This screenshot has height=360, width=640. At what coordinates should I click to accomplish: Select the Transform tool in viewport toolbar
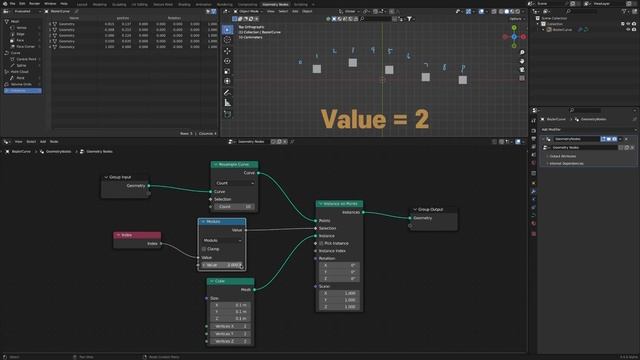pos(227,81)
